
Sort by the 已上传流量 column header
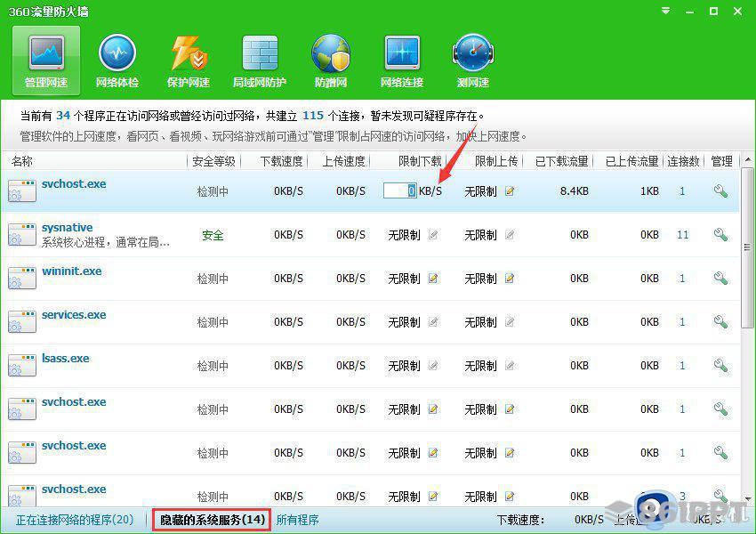coord(632,161)
